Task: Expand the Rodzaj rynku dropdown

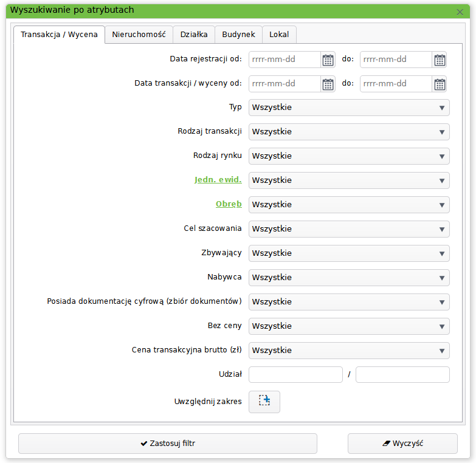Action: (x=349, y=156)
